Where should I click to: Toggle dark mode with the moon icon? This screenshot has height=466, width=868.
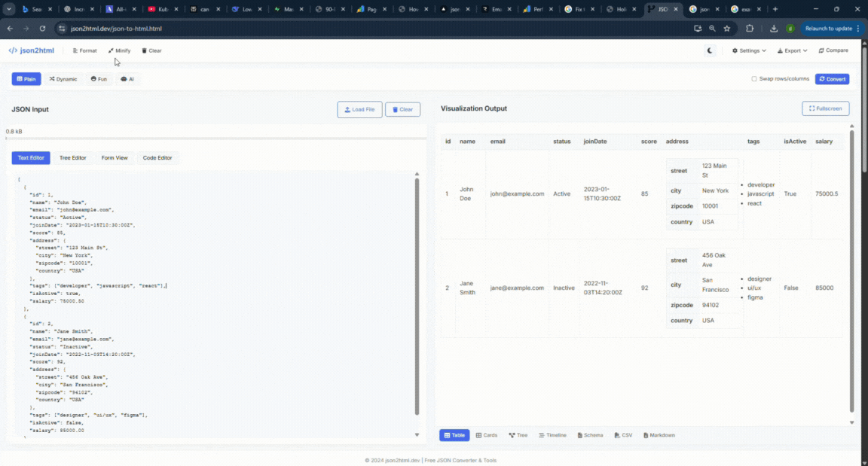coord(709,50)
